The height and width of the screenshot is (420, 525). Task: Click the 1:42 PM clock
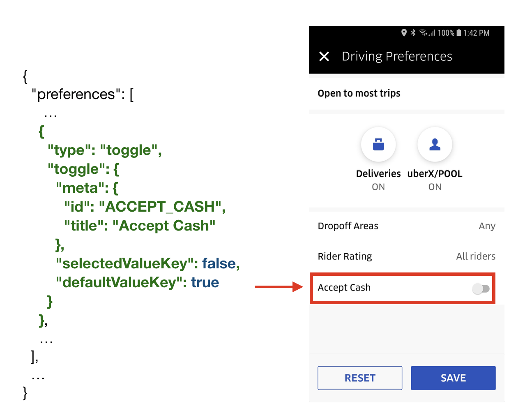coord(477,33)
